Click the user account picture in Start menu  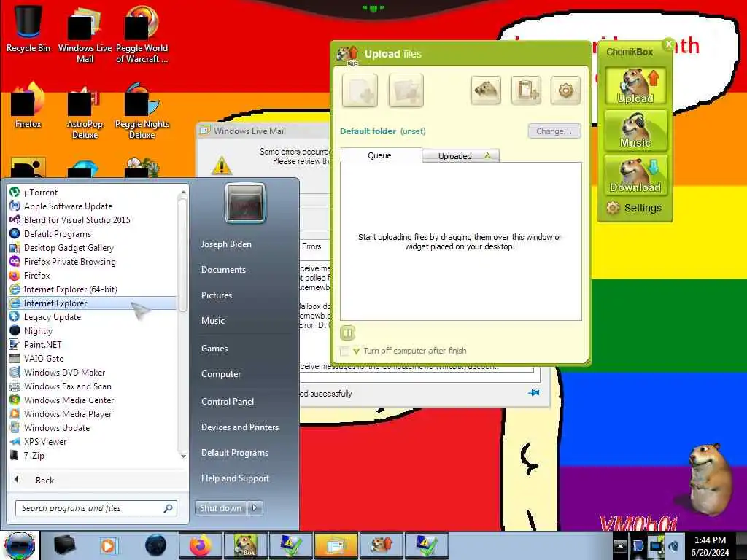tap(245, 203)
